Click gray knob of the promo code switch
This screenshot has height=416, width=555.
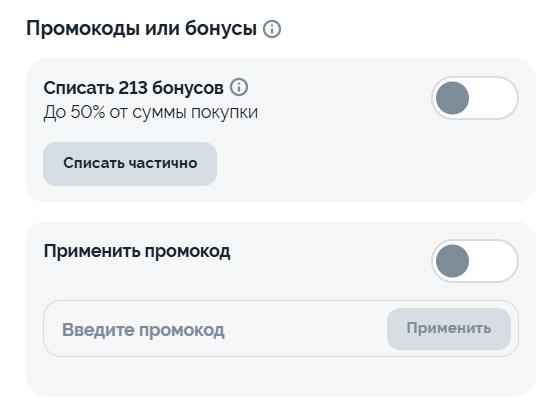click(452, 261)
